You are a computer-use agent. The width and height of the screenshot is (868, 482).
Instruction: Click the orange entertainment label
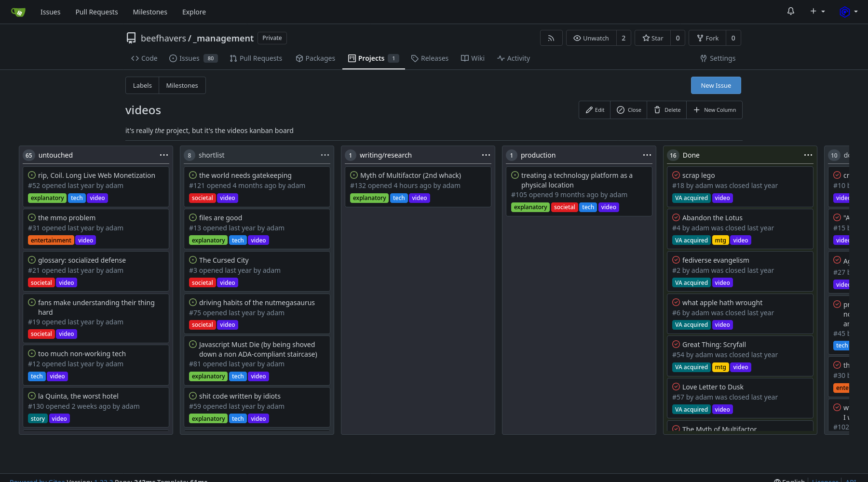[51, 241]
